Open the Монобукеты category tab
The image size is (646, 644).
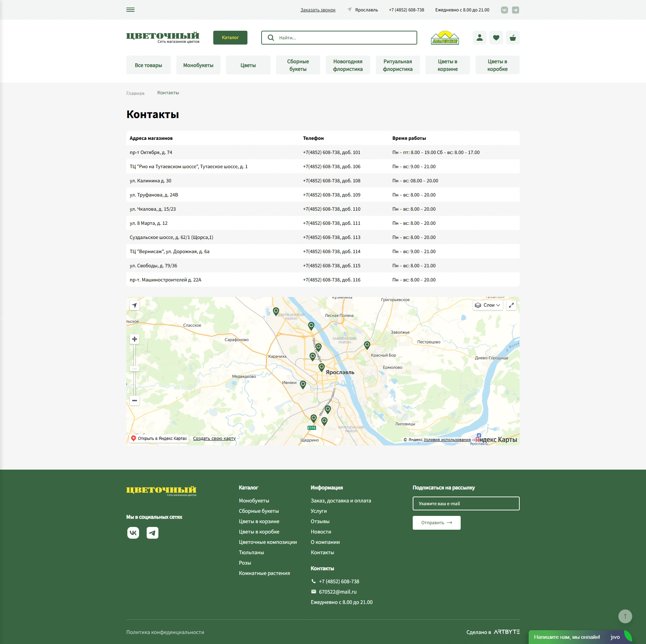pyautogui.click(x=198, y=65)
